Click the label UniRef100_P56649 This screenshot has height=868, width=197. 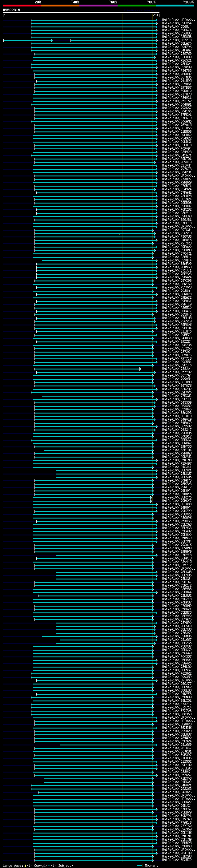click(x=177, y=653)
